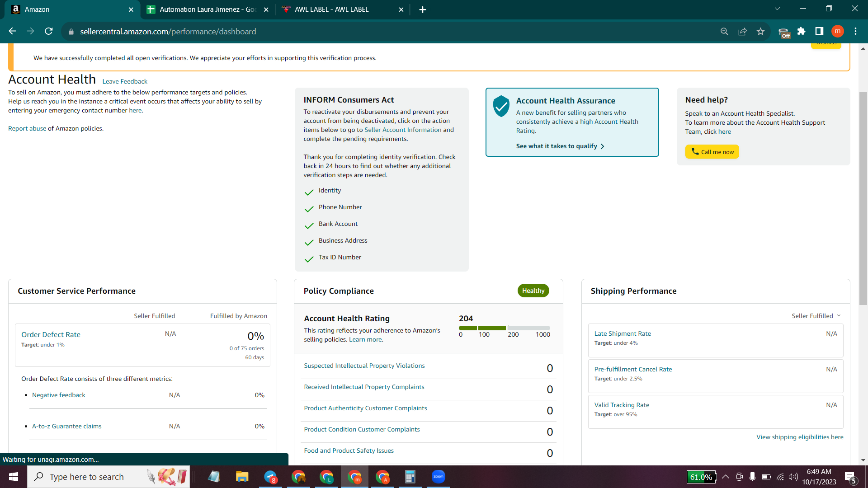Go to Seller Account Information
The image size is (868, 488).
[x=403, y=130]
